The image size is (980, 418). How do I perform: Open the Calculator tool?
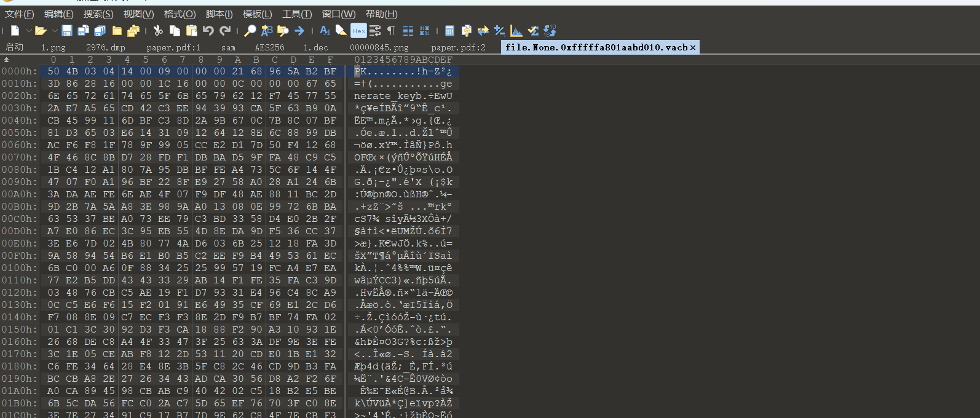coord(449,31)
